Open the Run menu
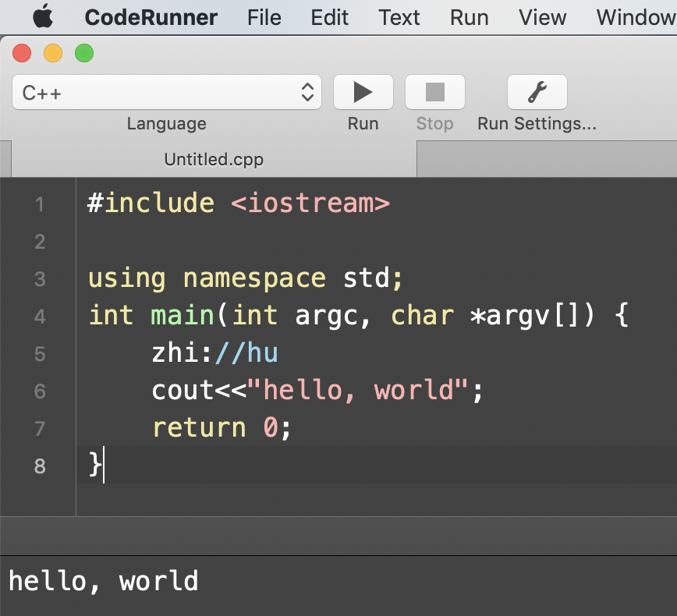This screenshot has width=677, height=616. pyautogui.click(x=470, y=18)
